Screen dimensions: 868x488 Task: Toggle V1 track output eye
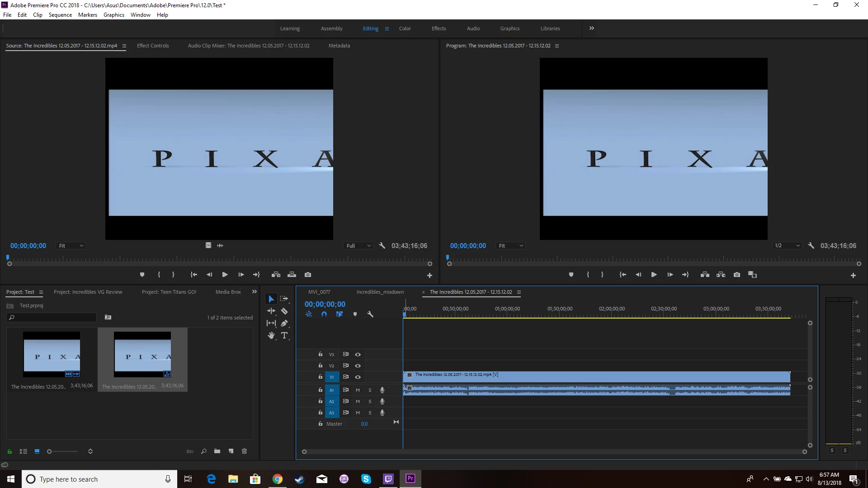pos(358,377)
